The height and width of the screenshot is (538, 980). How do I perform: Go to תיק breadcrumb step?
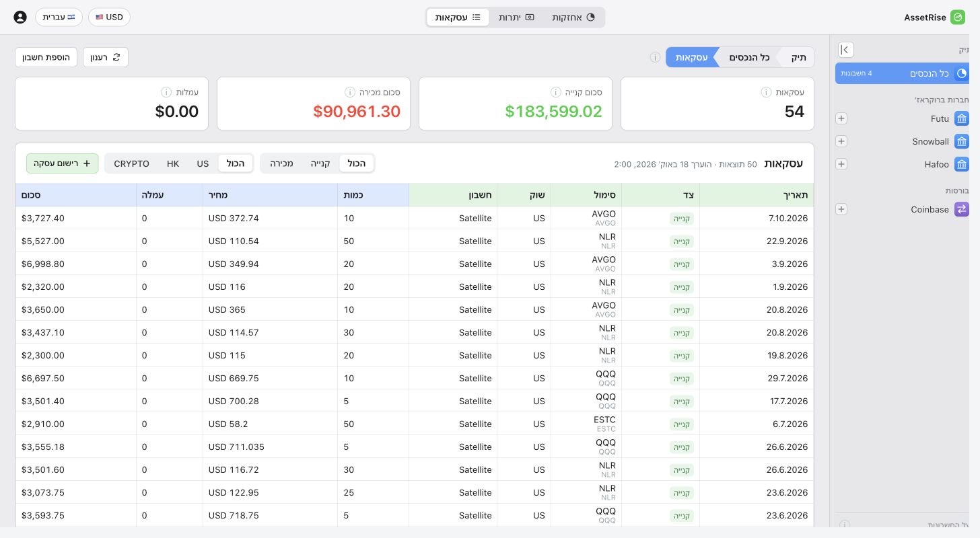[x=798, y=57]
